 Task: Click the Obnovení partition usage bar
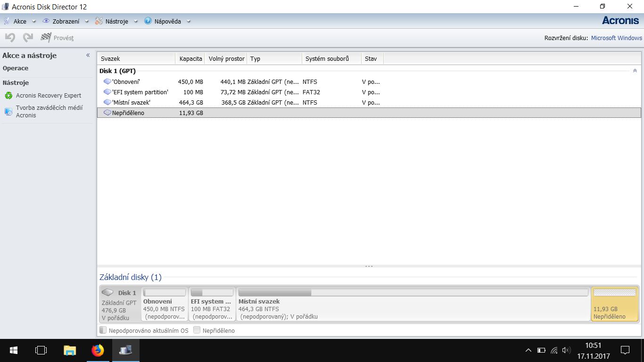click(165, 292)
